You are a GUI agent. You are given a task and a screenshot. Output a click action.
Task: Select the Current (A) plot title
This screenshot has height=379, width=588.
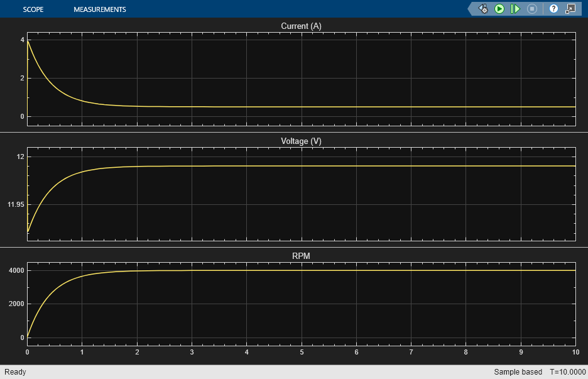(x=301, y=26)
